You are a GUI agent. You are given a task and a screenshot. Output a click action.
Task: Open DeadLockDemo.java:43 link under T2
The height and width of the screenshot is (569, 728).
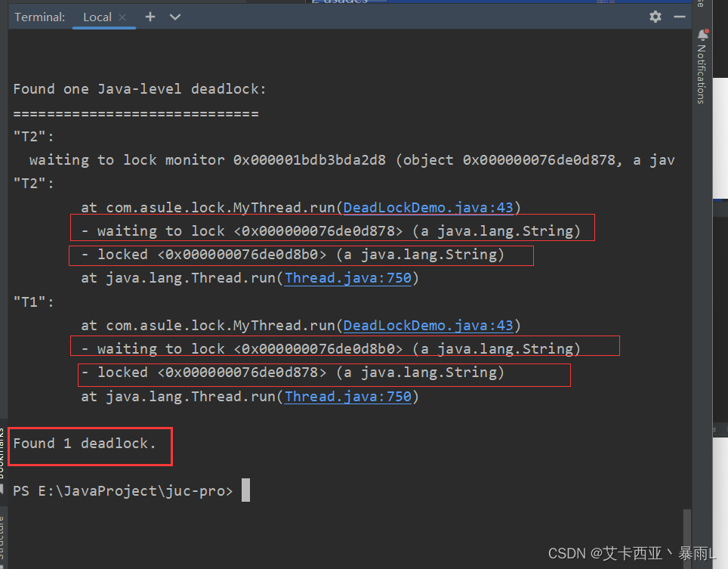428,207
